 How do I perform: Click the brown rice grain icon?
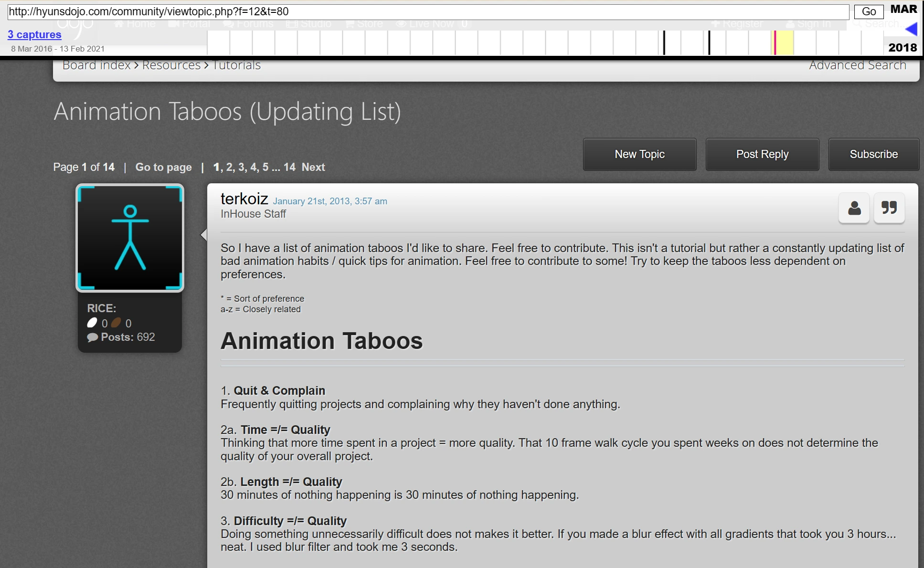(116, 323)
